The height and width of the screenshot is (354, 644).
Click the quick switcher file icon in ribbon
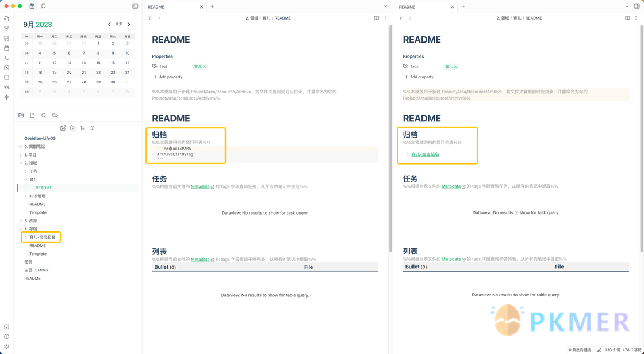[x=6, y=18]
